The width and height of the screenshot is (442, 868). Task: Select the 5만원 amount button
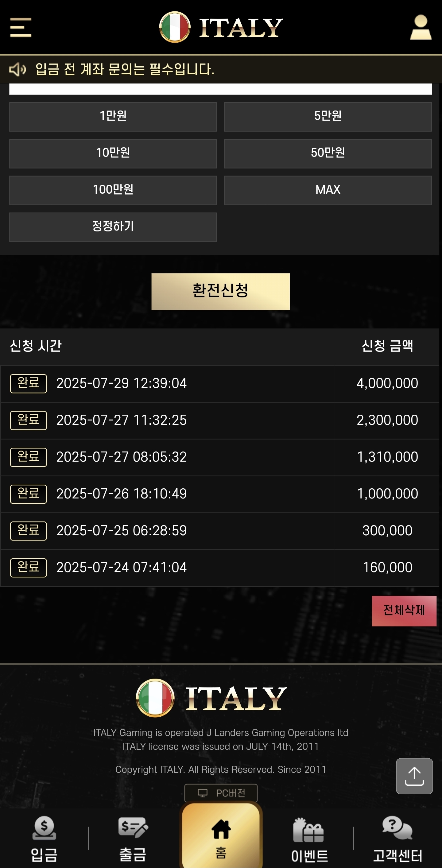pyautogui.click(x=328, y=117)
